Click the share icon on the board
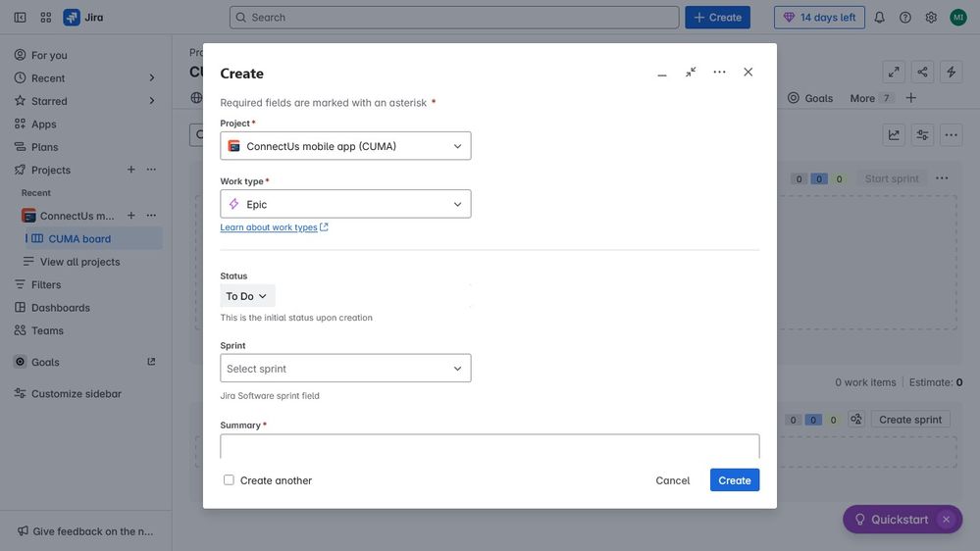The height and width of the screenshot is (551, 980). (x=922, y=72)
